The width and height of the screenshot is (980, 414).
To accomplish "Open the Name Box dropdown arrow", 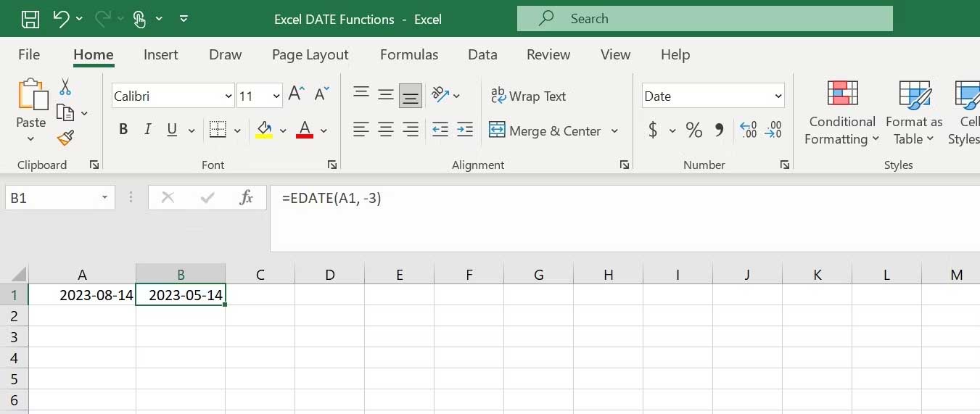I will [x=104, y=197].
